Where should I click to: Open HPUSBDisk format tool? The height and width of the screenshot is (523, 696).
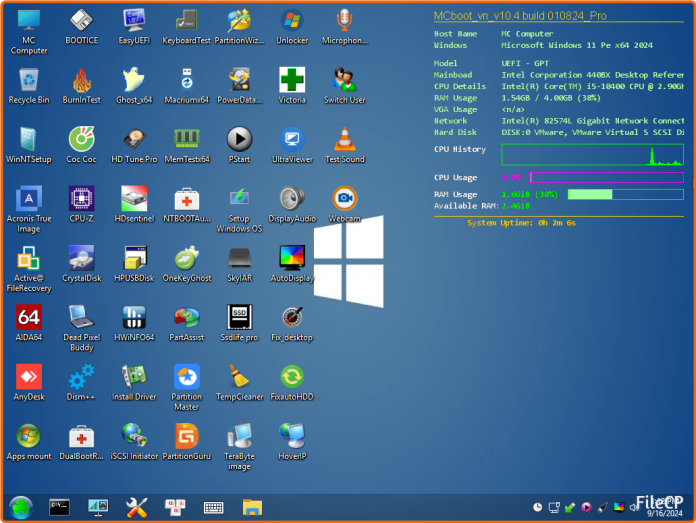pyautogui.click(x=134, y=264)
